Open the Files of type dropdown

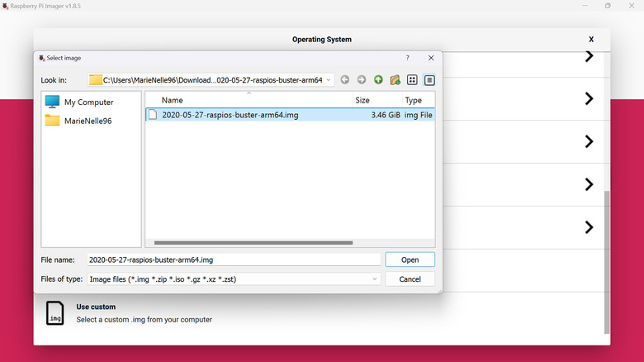point(375,279)
